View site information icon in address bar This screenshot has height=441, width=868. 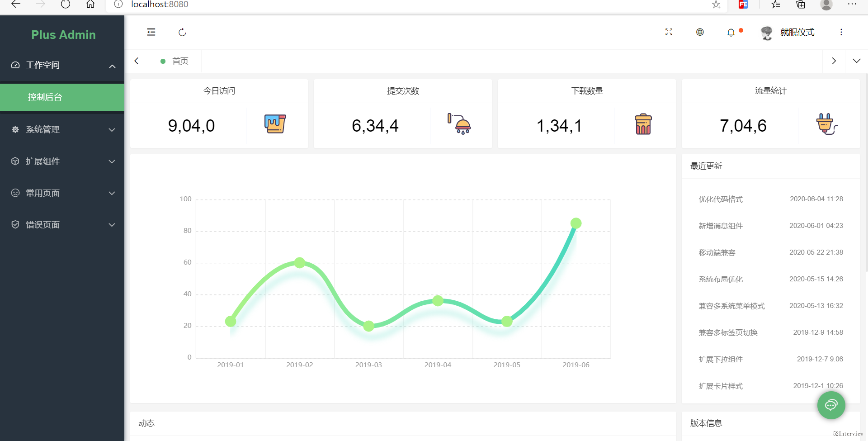118,4
